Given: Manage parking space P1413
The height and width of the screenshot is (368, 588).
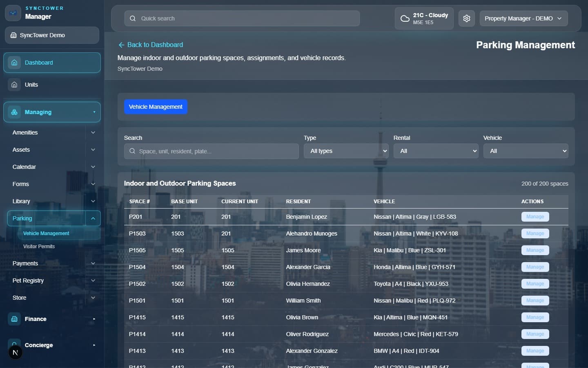Looking at the screenshot, I should [535, 351].
